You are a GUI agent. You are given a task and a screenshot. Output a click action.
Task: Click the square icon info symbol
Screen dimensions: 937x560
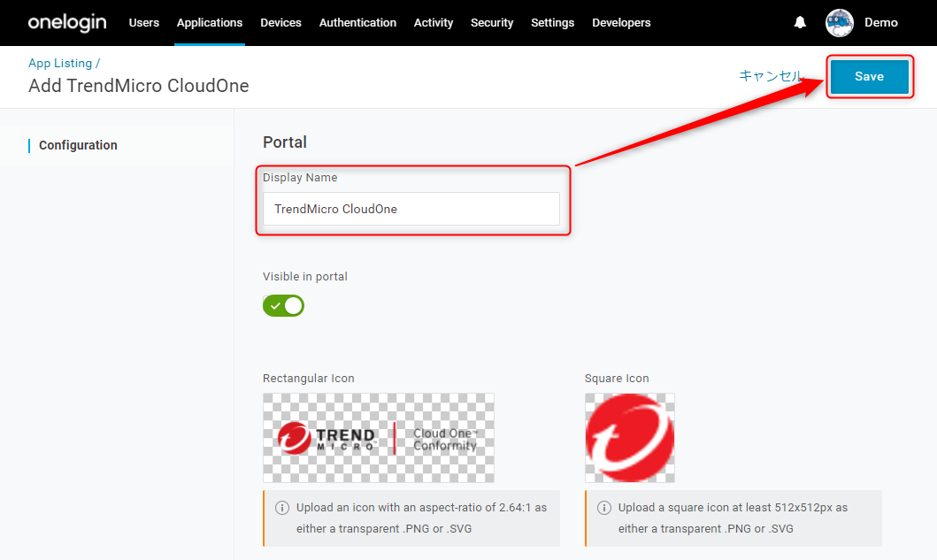tap(604, 508)
